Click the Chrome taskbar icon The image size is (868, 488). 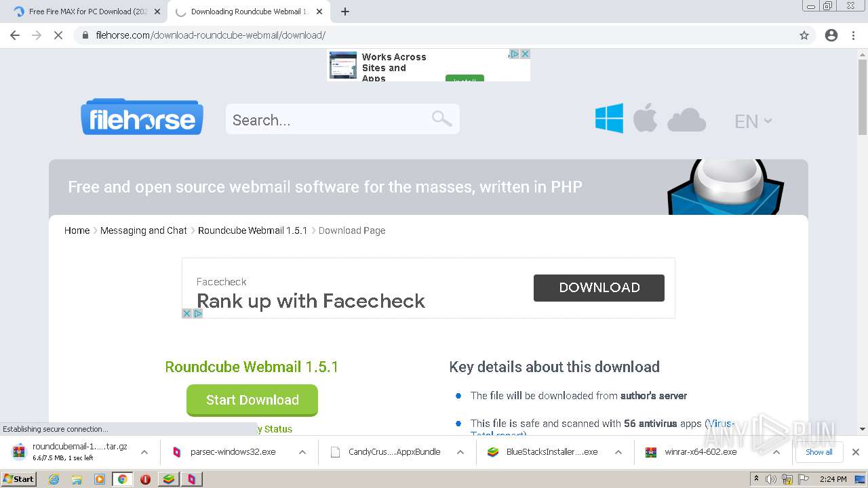pyautogui.click(x=122, y=479)
